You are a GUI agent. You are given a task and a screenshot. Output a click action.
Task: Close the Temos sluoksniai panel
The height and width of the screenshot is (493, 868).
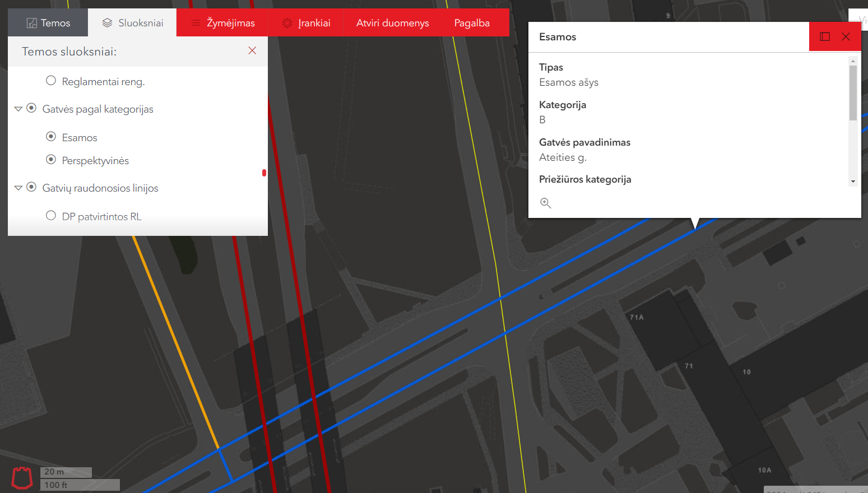tap(252, 51)
